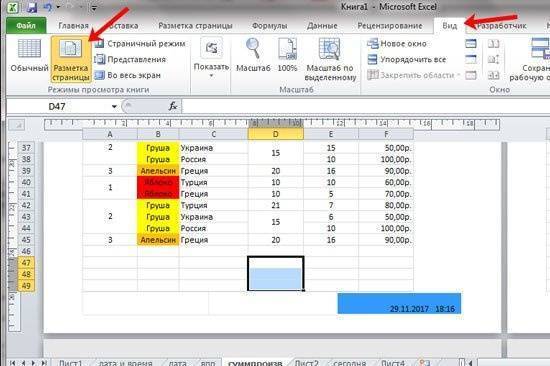This screenshot has width=550, height=366.
Task: Select the Вид ribbon tab
Action: pos(449,26)
